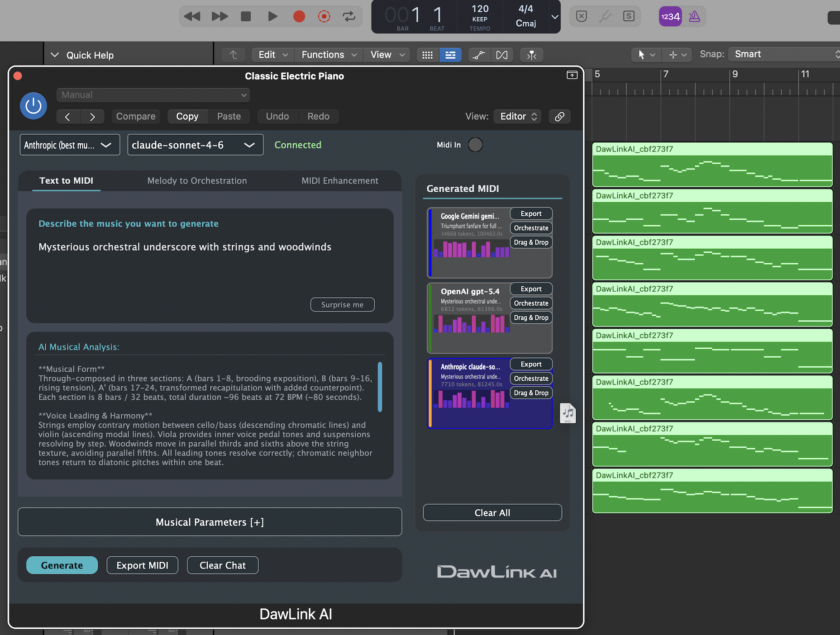
Task: Click the up-level arrow icon in toolbar
Action: click(x=233, y=55)
